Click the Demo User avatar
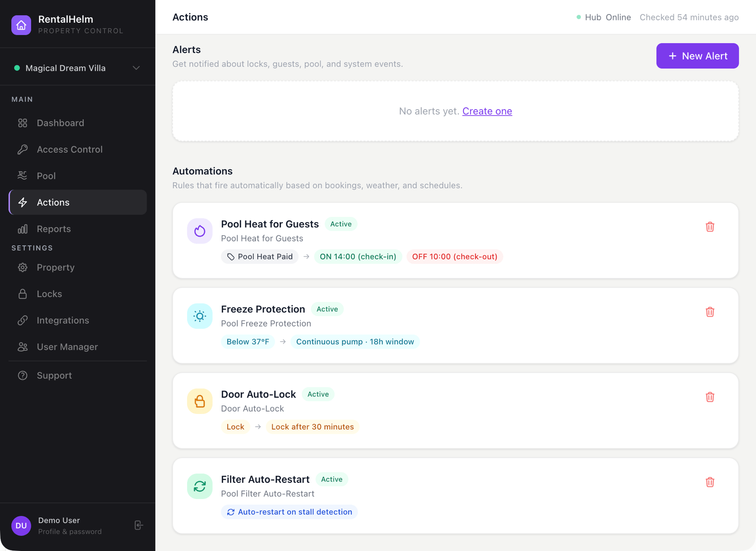This screenshot has height=551, width=756. tap(21, 525)
